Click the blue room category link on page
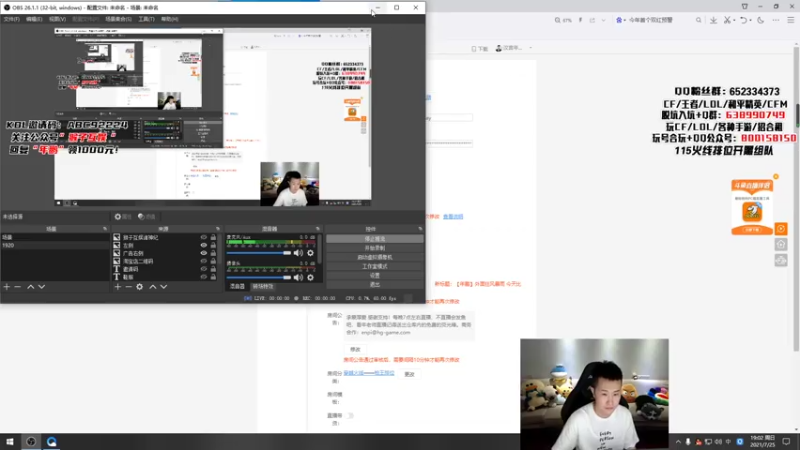 point(369,373)
